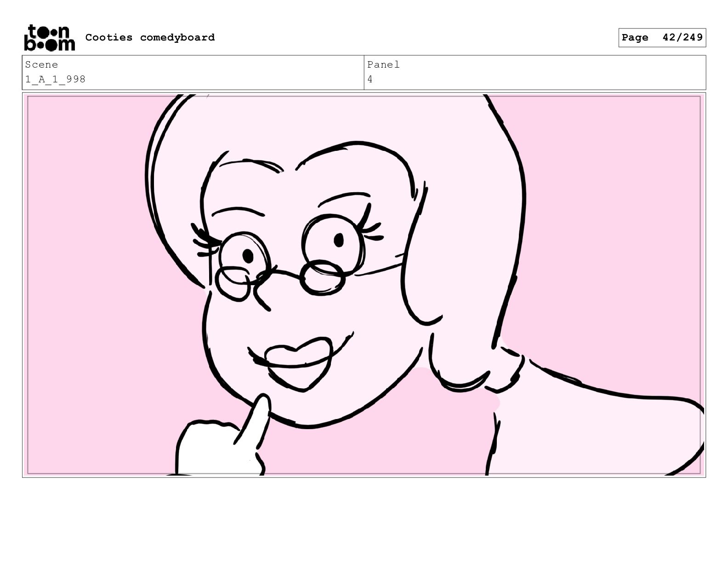728x563 pixels.
Task: Click the 'Scene' header label
Action: coord(41,65)
